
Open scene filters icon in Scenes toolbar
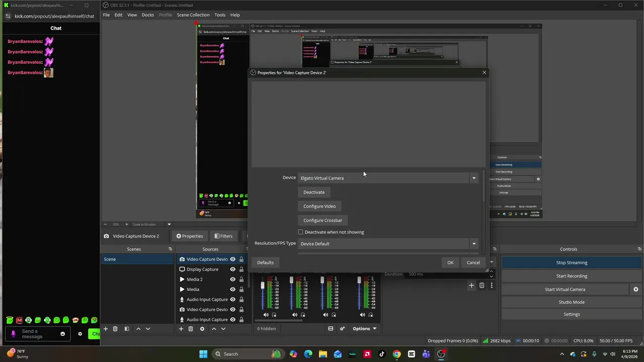click(127, 329)
